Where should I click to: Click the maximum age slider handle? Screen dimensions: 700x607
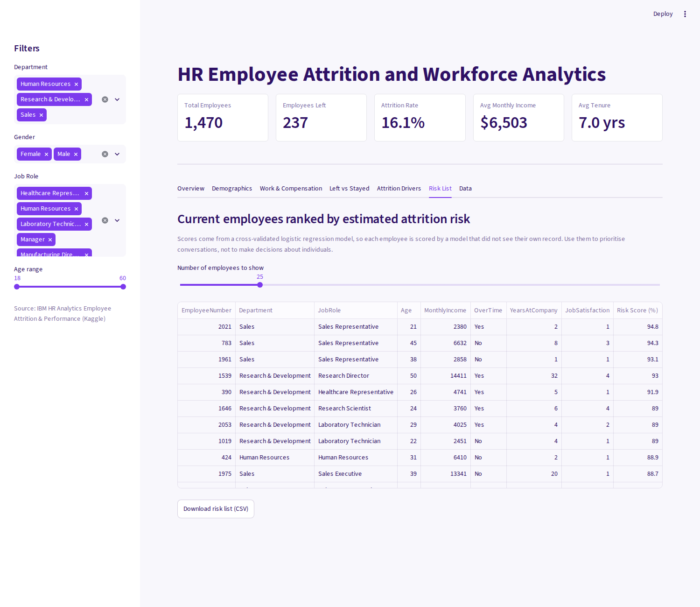point(123,287)
